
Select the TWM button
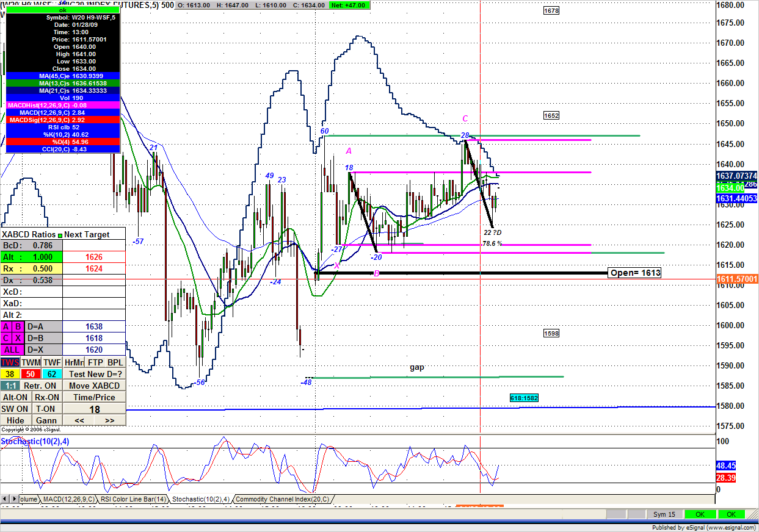tap(31, 362)
